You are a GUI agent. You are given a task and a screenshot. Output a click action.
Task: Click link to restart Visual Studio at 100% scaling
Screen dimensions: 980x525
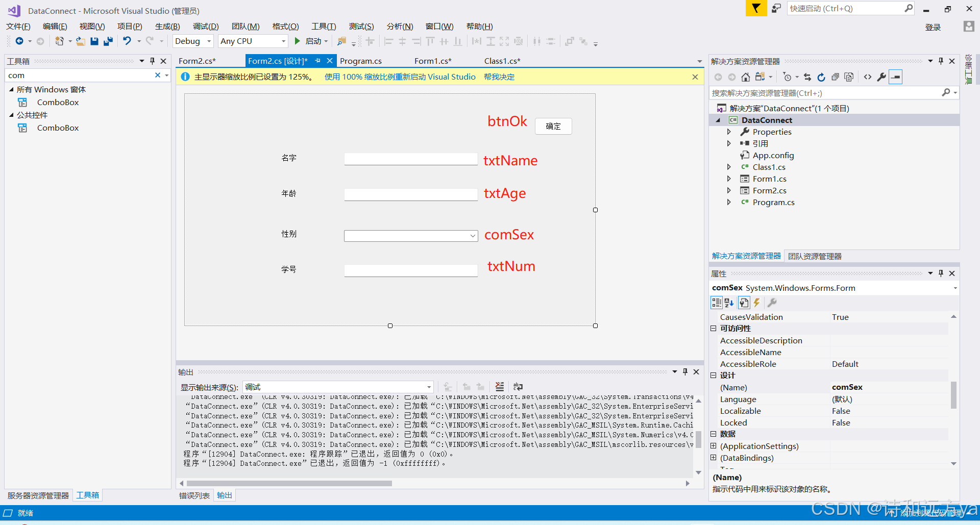[x=400, y=77]
